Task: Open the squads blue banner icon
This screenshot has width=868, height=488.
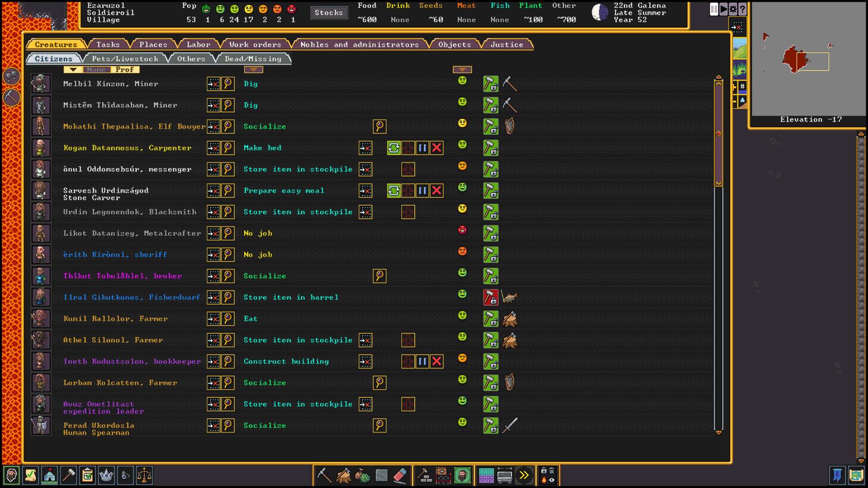Action: coord(837,476)
